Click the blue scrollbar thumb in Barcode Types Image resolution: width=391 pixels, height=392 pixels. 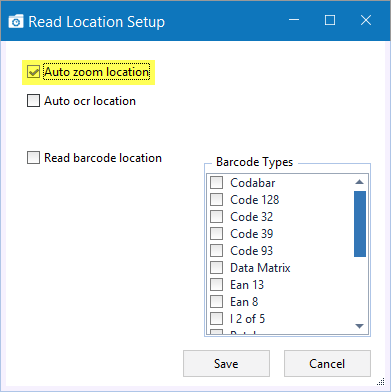[x=360, y=224]
